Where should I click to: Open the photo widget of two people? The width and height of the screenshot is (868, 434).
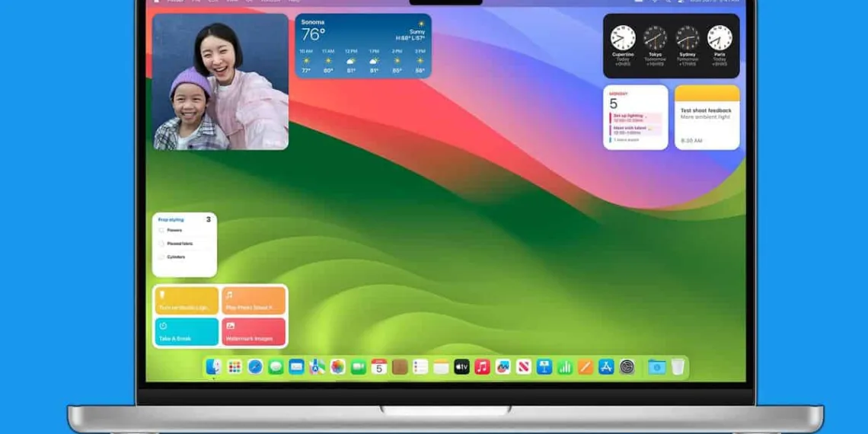coord(221,81)
